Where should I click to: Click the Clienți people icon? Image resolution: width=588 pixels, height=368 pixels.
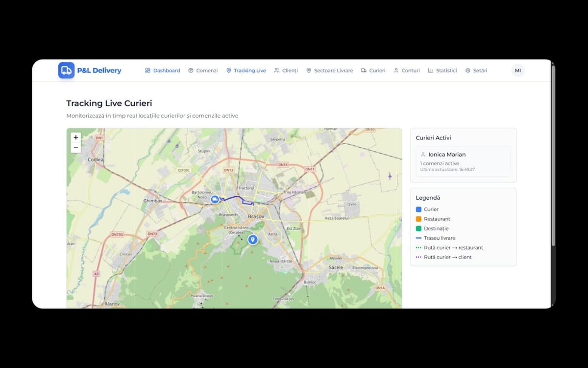(277, 71)
